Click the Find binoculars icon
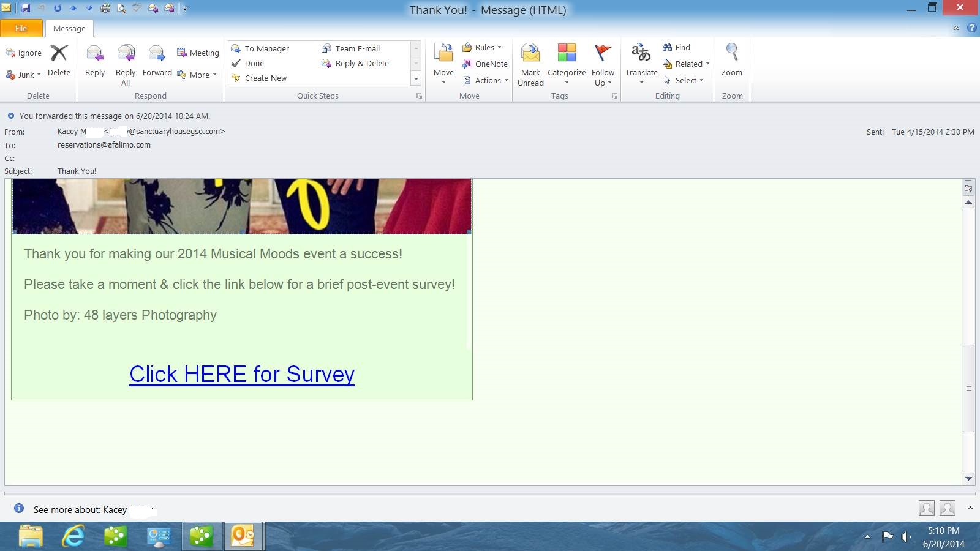Screen dimensions: 980x551 pyautogui.click(x=668, y=47)
